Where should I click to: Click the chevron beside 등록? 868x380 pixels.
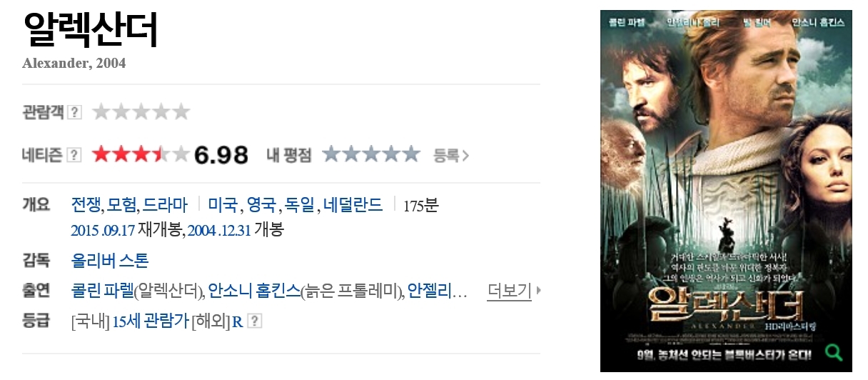click(465, 155)
